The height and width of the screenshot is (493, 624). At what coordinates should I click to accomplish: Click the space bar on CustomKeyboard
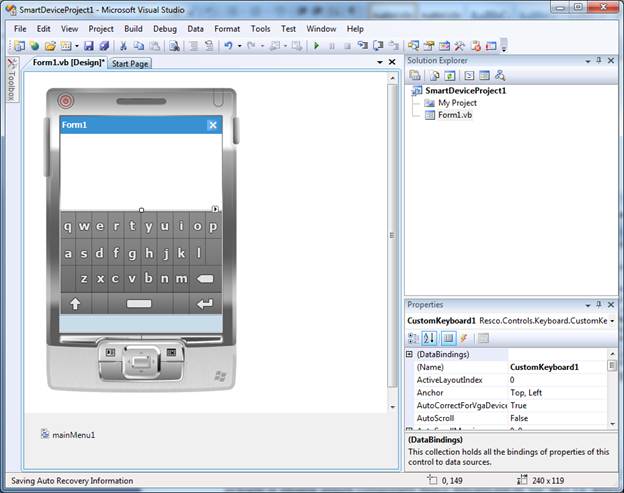(139, 304)
